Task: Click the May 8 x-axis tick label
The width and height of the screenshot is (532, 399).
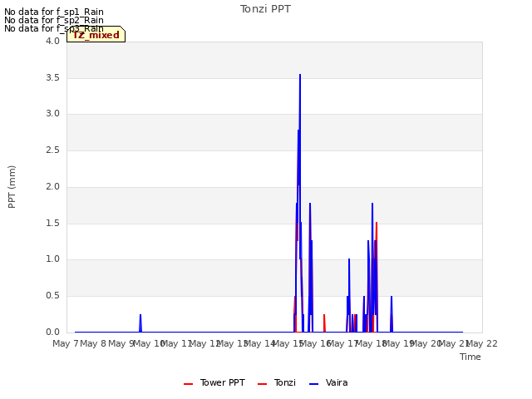Action: coord(93,343)
